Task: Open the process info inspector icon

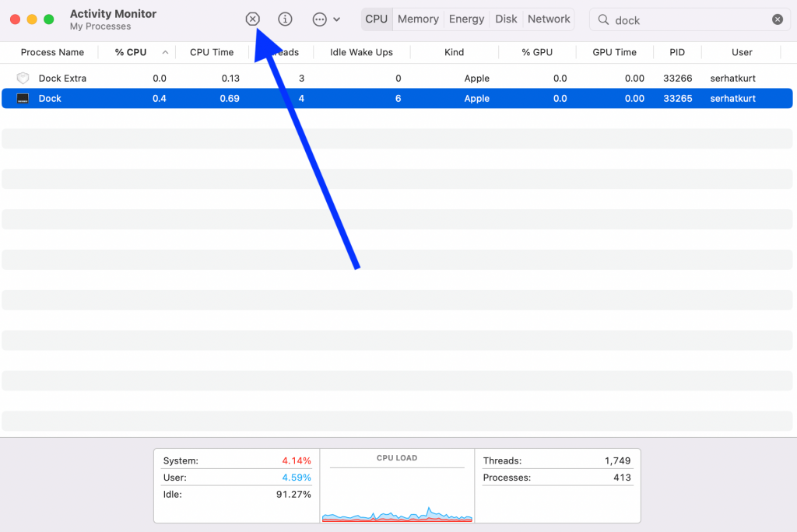Action: [285, 19]
